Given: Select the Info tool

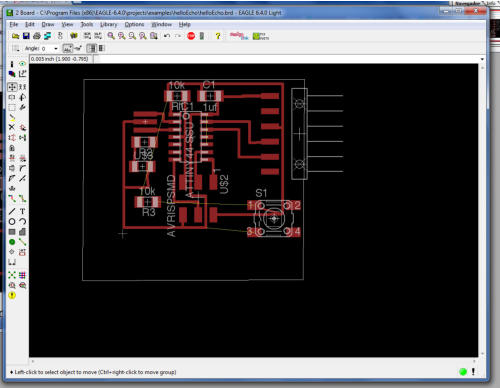Looking at the screenshot, I should (x=12, y=64).
